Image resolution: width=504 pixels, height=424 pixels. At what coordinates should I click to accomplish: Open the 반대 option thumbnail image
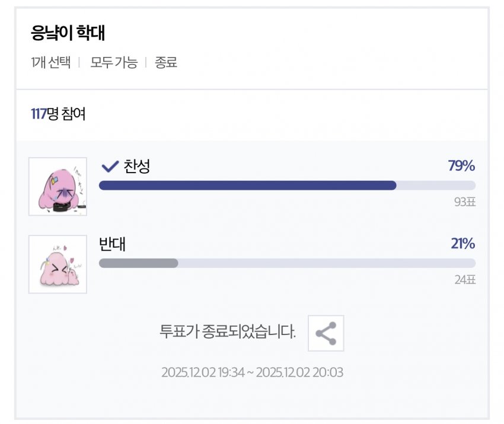coord(58,264)
